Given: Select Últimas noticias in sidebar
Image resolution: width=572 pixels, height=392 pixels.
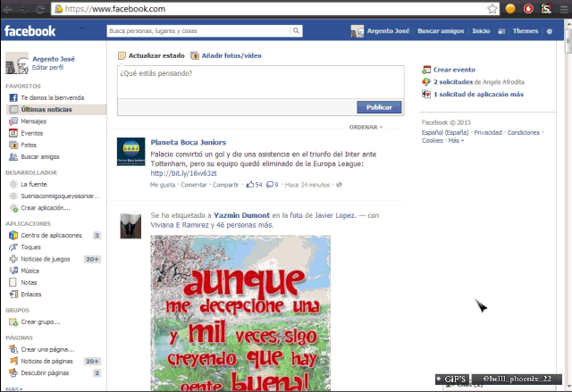Looking at the screenshot, I should tap(56, 109).
